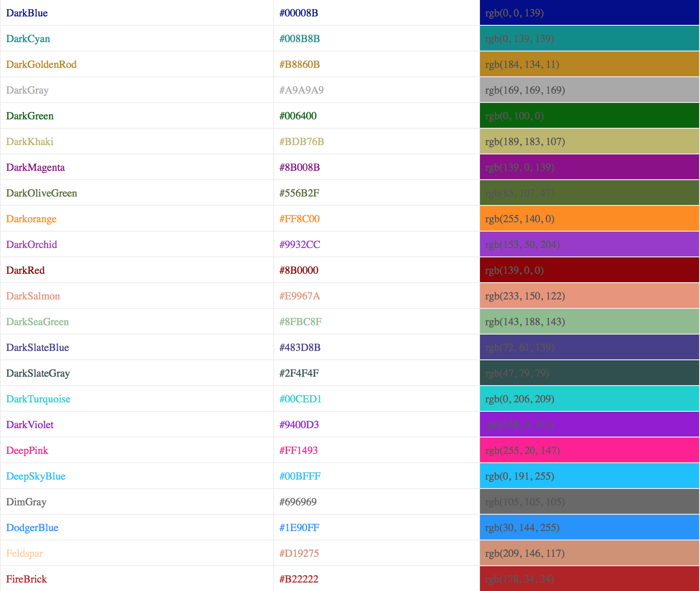Select hex code #00CED1

point(300,399)
